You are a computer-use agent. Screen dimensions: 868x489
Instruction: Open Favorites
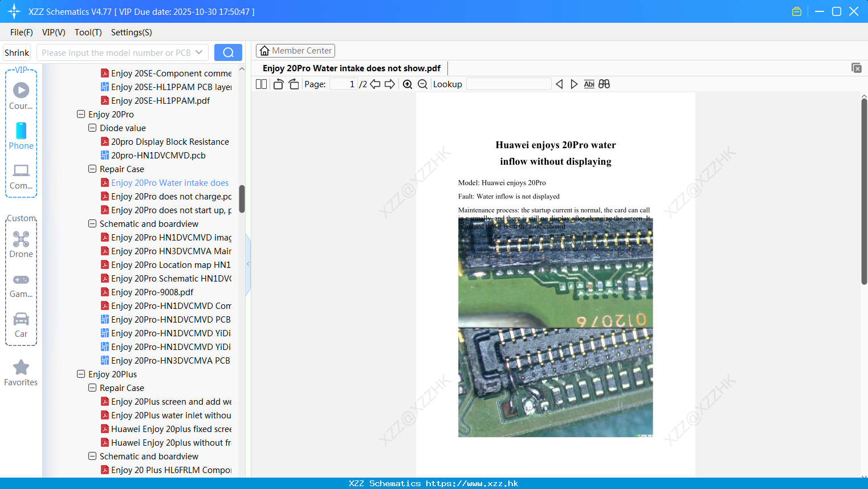click(21, 373)
